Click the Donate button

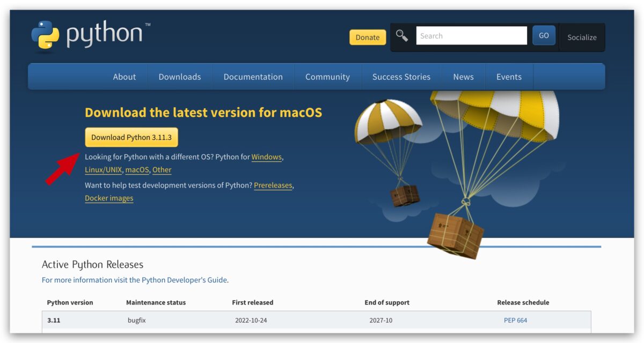(368, 37)
